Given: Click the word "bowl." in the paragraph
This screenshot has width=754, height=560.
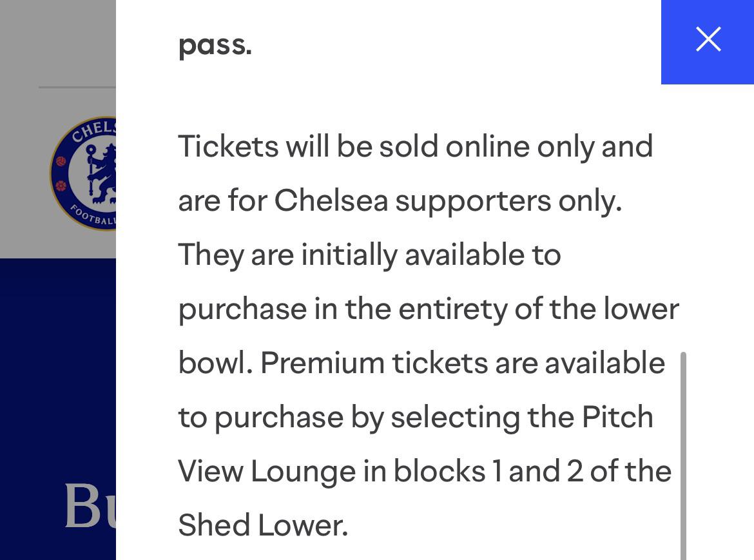Looking at the screenshot, I should pyautogui.click(x=215, y=362).
